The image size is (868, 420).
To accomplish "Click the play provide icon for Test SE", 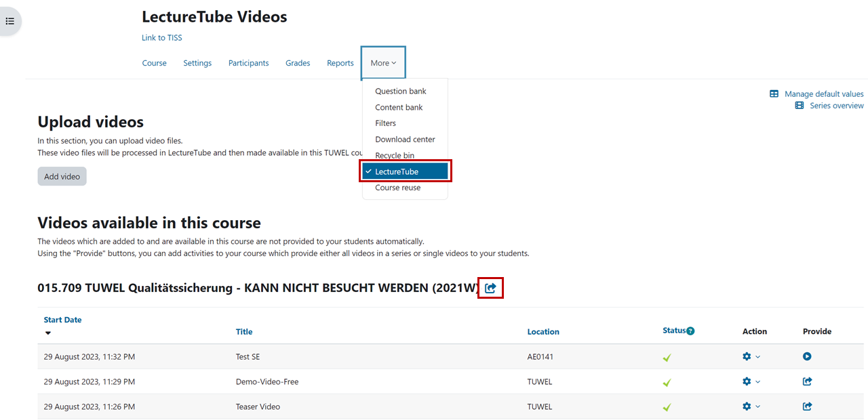I will [807, 356].
